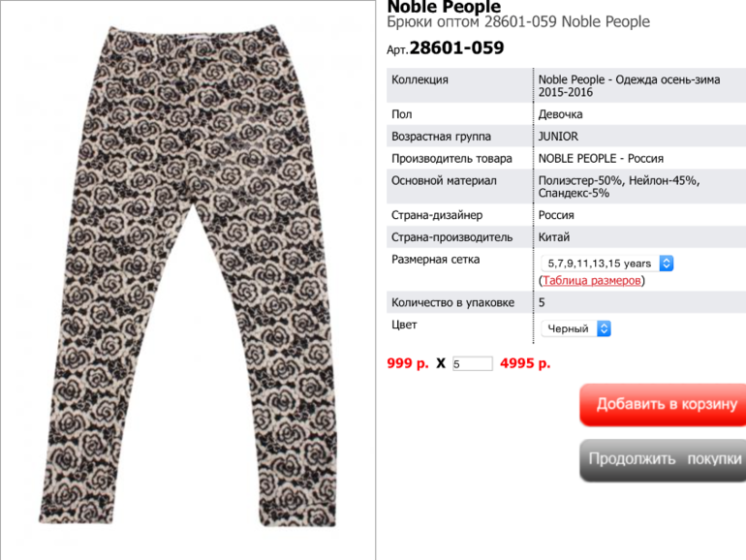
Task: Click the Девочка gender value
Action: (x=560, y=114)
